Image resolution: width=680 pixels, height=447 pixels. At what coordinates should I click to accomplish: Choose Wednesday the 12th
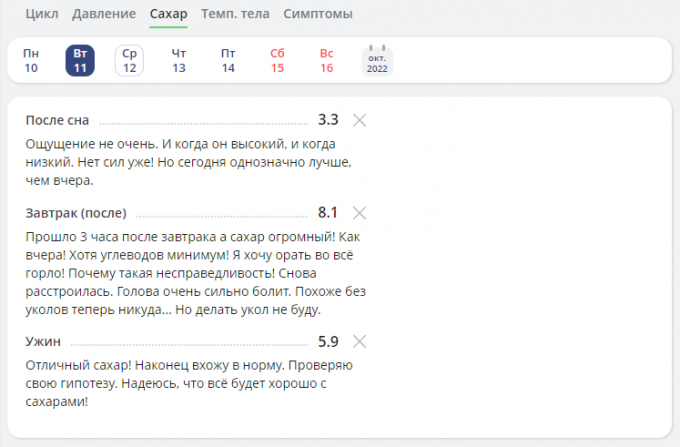click(x=129, y=60)
